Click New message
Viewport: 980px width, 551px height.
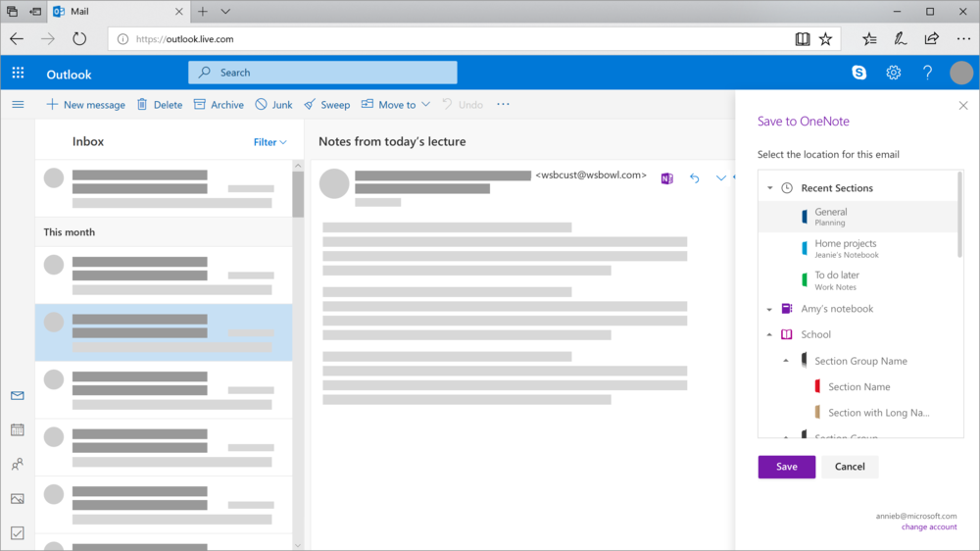pos(85,105)
